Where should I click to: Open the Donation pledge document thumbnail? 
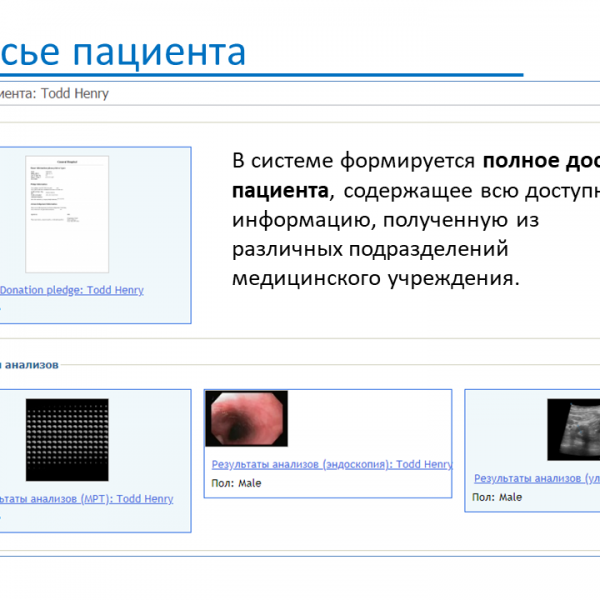(66, 213)
